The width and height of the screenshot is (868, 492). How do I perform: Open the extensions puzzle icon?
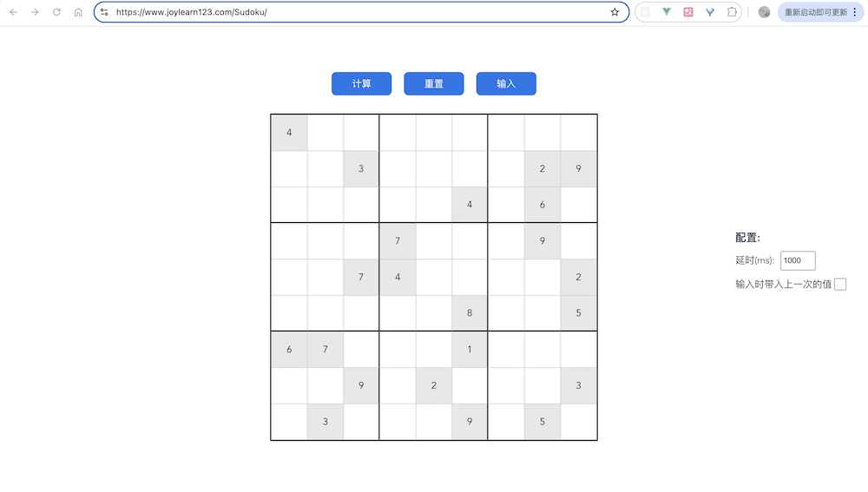click(x=732, y=12)
